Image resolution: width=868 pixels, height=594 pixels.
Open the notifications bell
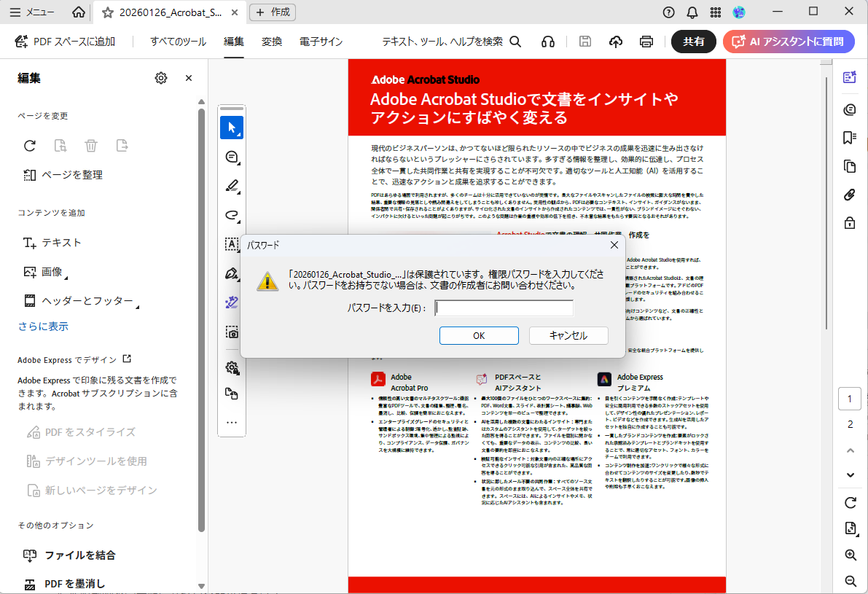pyautogui.click(x=692, y=12)
